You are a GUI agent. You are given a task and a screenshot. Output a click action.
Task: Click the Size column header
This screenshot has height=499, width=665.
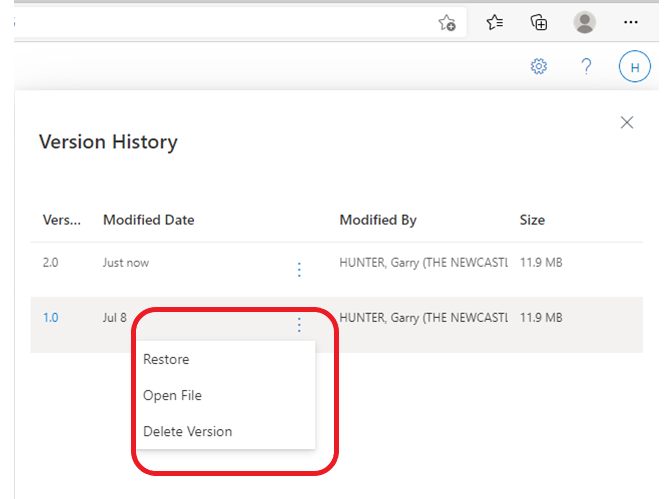click(x=532, y=220)
